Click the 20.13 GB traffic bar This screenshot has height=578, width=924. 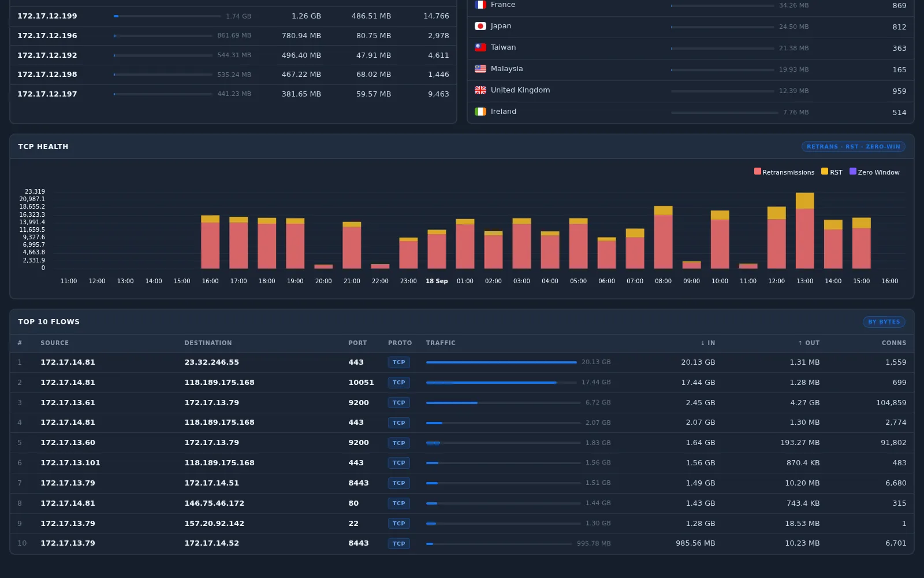[x=501, y=362]
